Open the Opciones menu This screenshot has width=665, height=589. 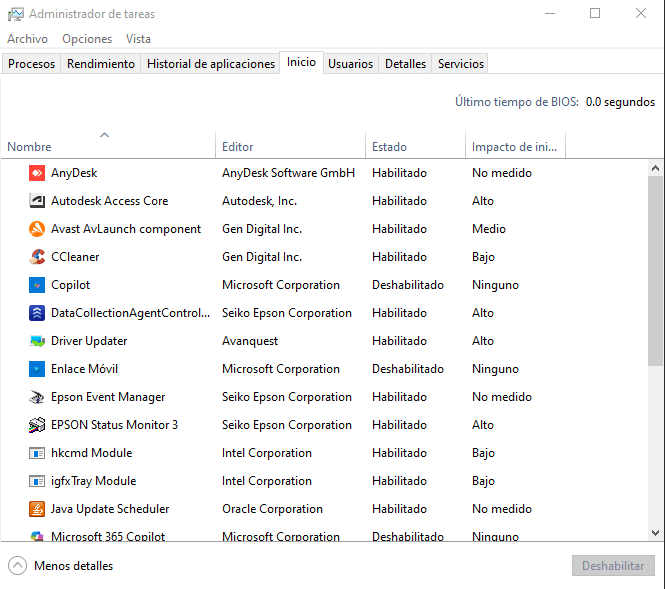87,39
